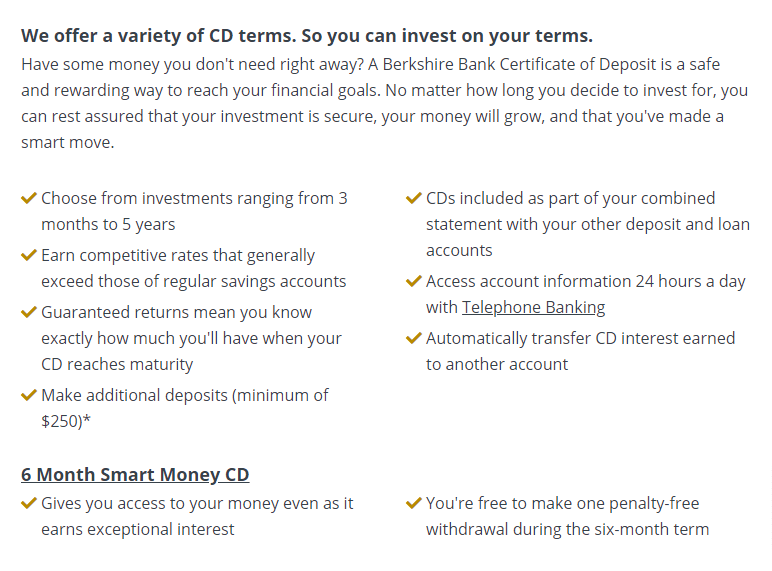Viewport: 772px width, 571px height.
Task: Click the checkmark beside "Make additional deposits"
Action: click(29, 395)
